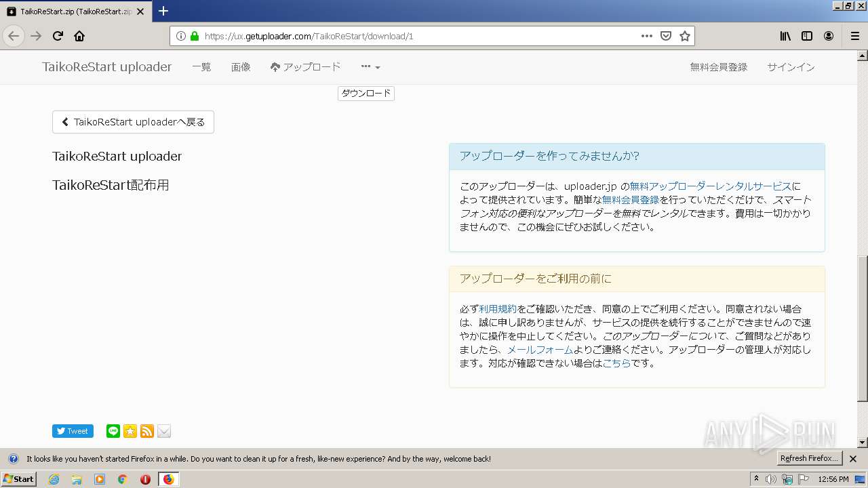Screen dimensions: 868x488
Task: Select the TaikoReStart.zip browser tab
Action: pyautogui.click(x=76, y=12)
